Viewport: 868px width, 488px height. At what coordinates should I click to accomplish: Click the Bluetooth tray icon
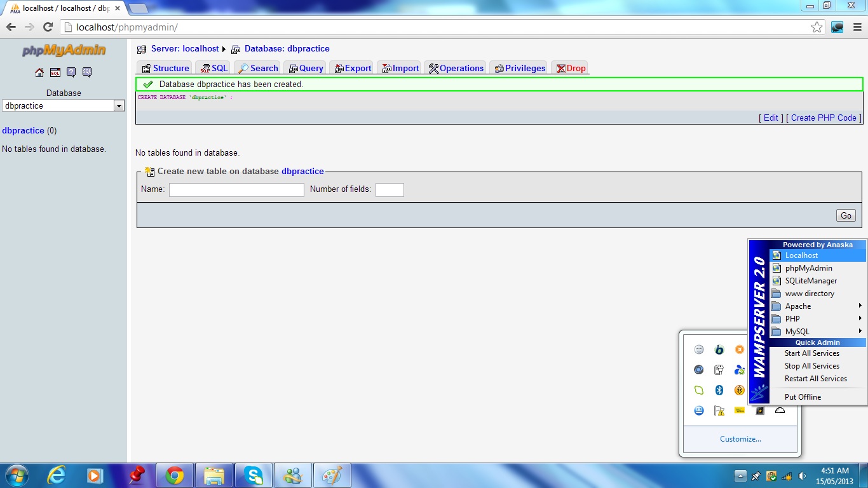pos(719,390)
